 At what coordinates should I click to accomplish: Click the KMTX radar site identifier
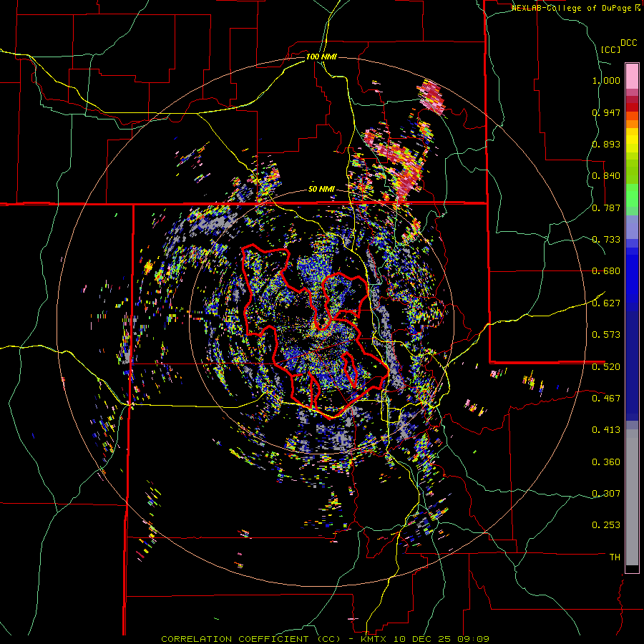[374, 639]
